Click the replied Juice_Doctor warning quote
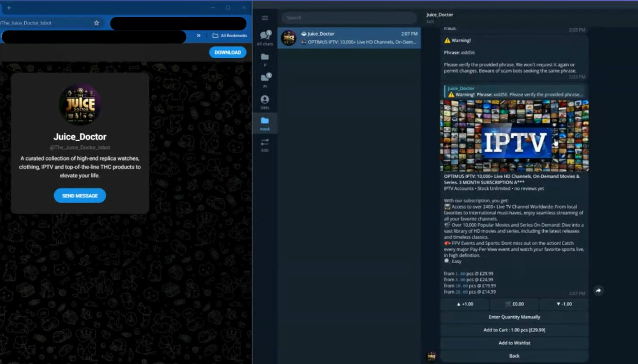638x364 pixels. click(515, 91)
